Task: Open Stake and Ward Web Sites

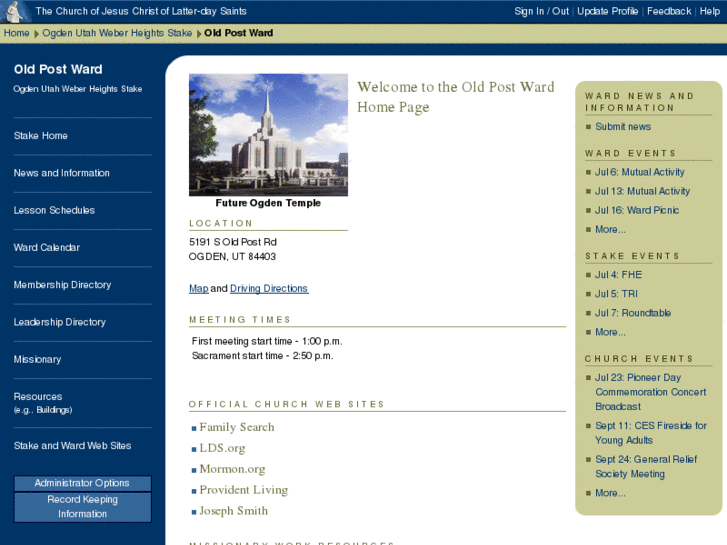Action: tap(72, 446)
